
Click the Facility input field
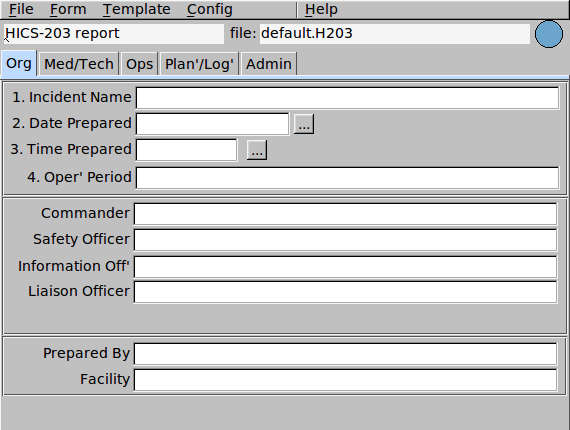click(x=345, y=380)
